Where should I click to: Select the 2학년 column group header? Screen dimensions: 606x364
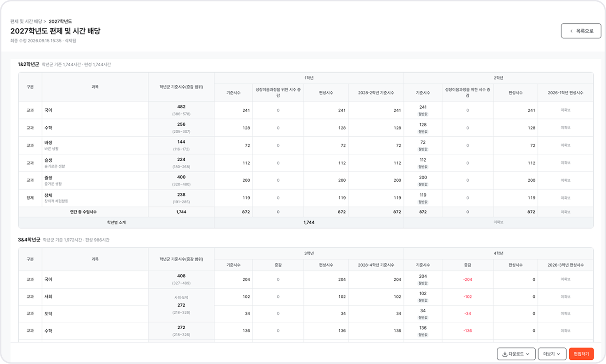coord(499,78)
